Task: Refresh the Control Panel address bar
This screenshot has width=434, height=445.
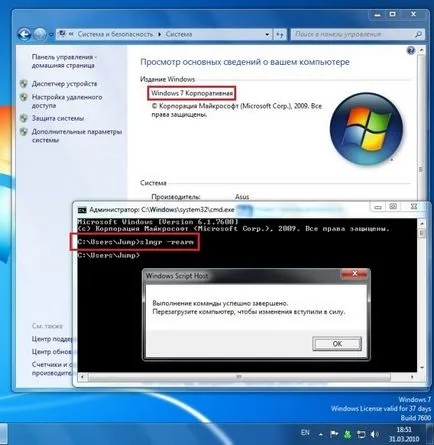Action: [x=280, y=34]
